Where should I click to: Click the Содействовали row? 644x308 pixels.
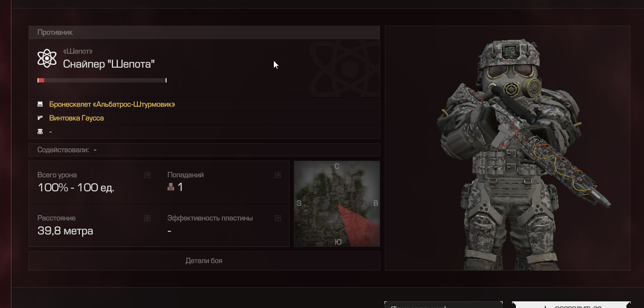tap(204, 150)
